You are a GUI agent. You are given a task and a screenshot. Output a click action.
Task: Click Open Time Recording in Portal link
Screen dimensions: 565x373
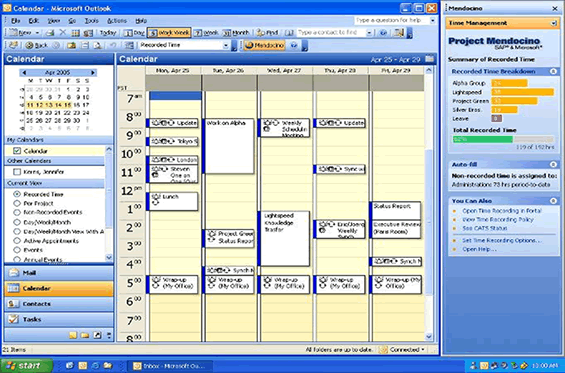point(502,210)
